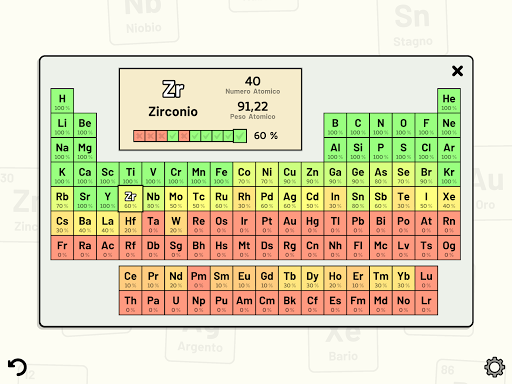Image resolution: width=512 pixels, height=384 pixels.
Task: Select the Sg element tile
Action: (x=176, y=248)
